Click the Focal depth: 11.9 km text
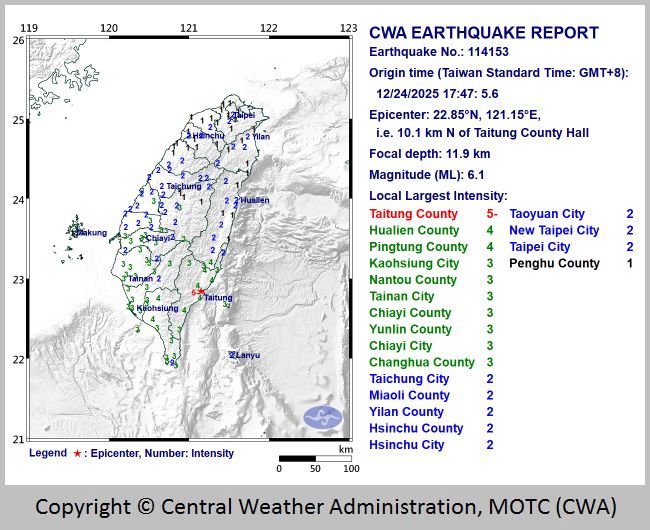The image size is (650, 530). pos(430,154)
